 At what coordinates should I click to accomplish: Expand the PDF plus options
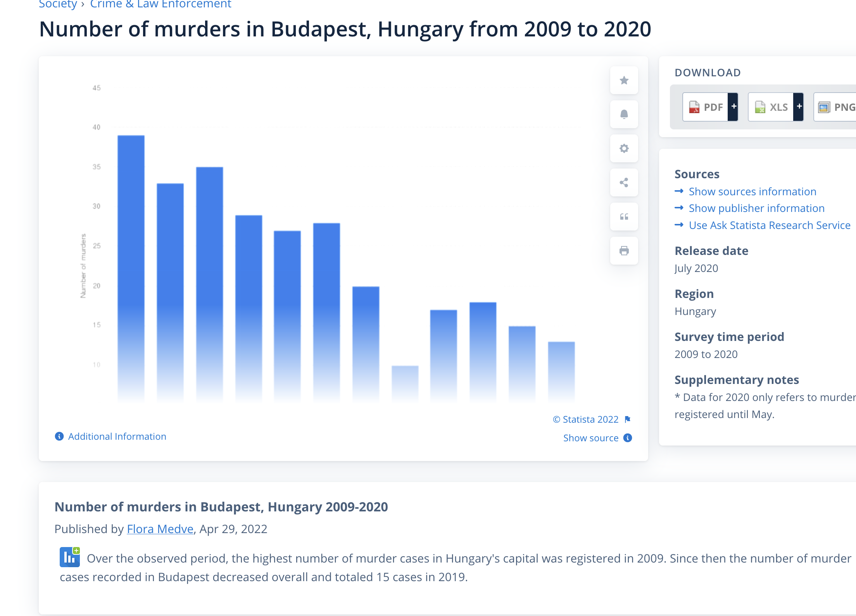733,107
